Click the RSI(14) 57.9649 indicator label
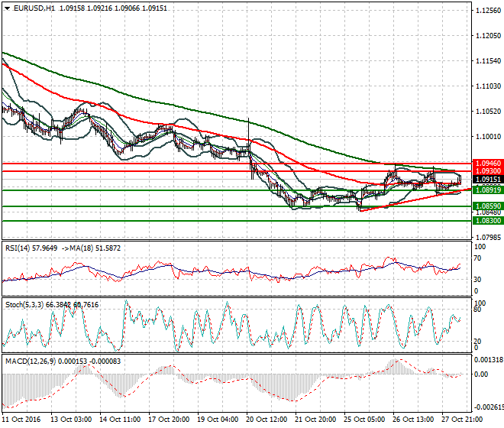The width and height of the screenshot is (504, 428). pos(31,248)
